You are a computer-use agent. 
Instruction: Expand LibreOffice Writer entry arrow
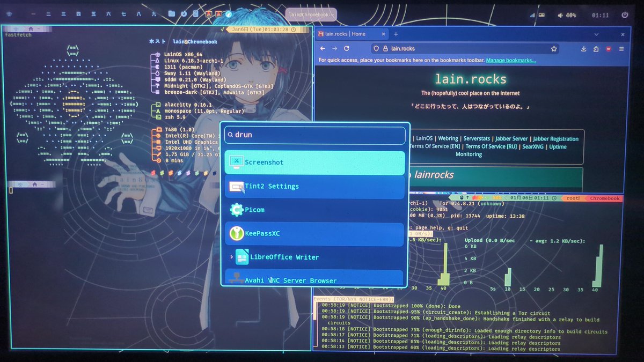(231, 257)
